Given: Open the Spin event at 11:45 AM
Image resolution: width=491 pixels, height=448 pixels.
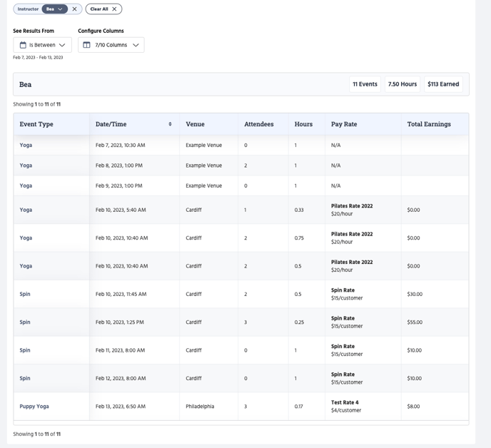Looking at the screenshot, I should pos(25,294).
